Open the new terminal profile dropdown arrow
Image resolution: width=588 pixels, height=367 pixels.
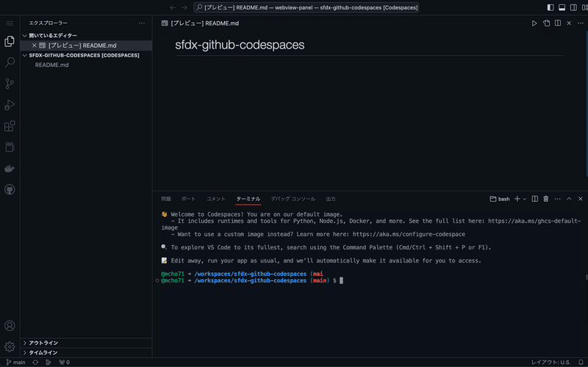525,199
